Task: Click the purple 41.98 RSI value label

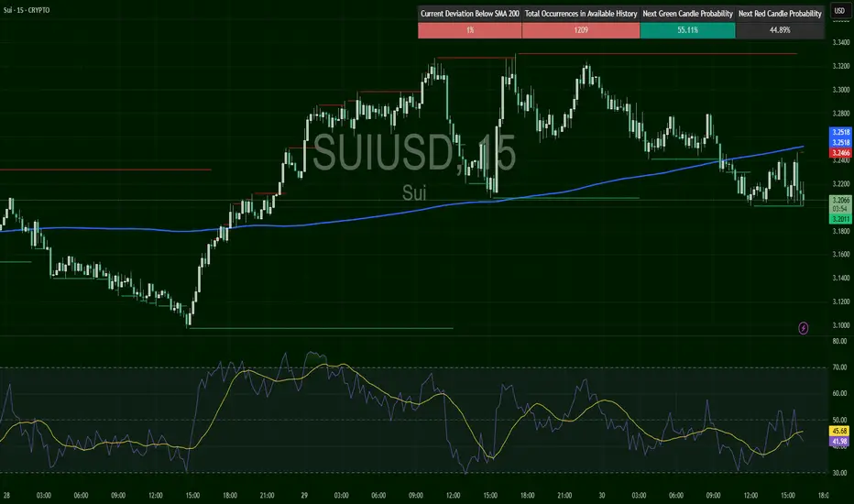Action: pos(840,442)
